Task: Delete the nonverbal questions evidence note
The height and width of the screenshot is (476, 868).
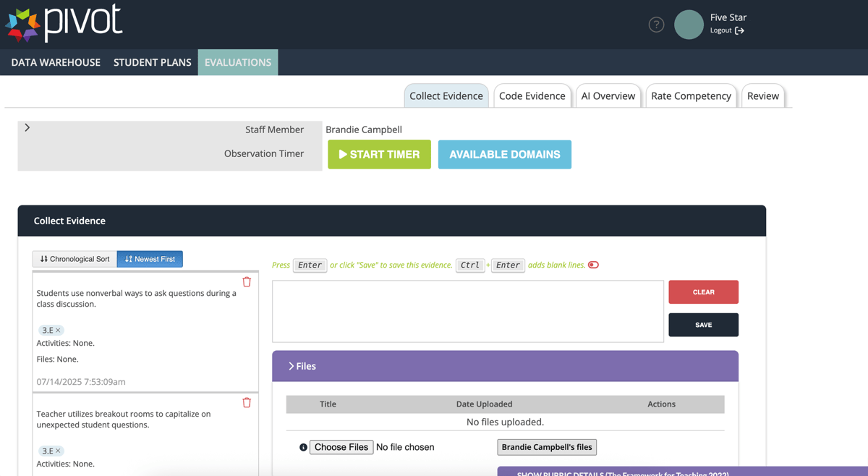Action: [246, 282]
